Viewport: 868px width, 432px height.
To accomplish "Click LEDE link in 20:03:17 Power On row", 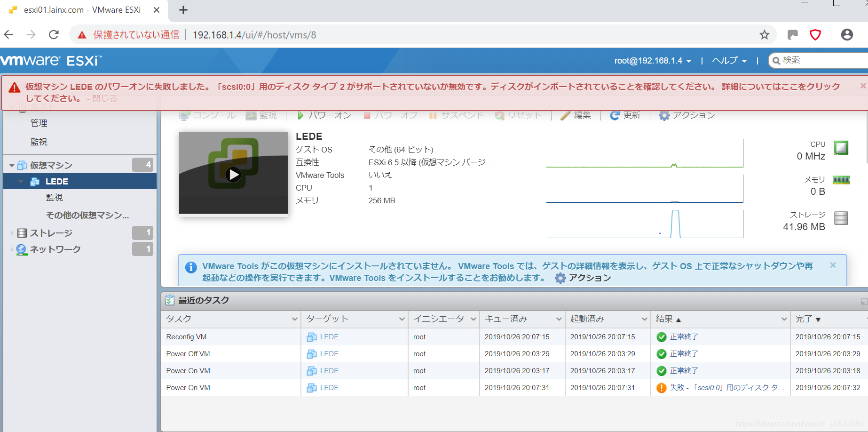I will click(x=329, y=370).
